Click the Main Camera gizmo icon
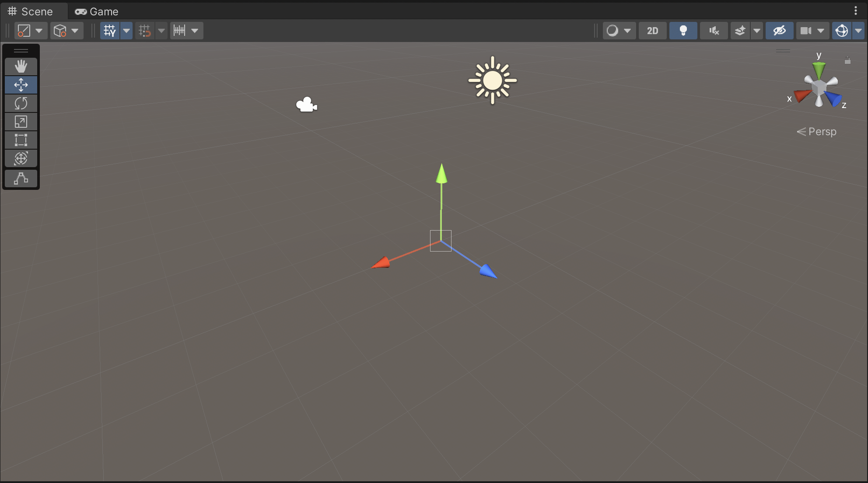868x483 pixels. tap(306, 105)
